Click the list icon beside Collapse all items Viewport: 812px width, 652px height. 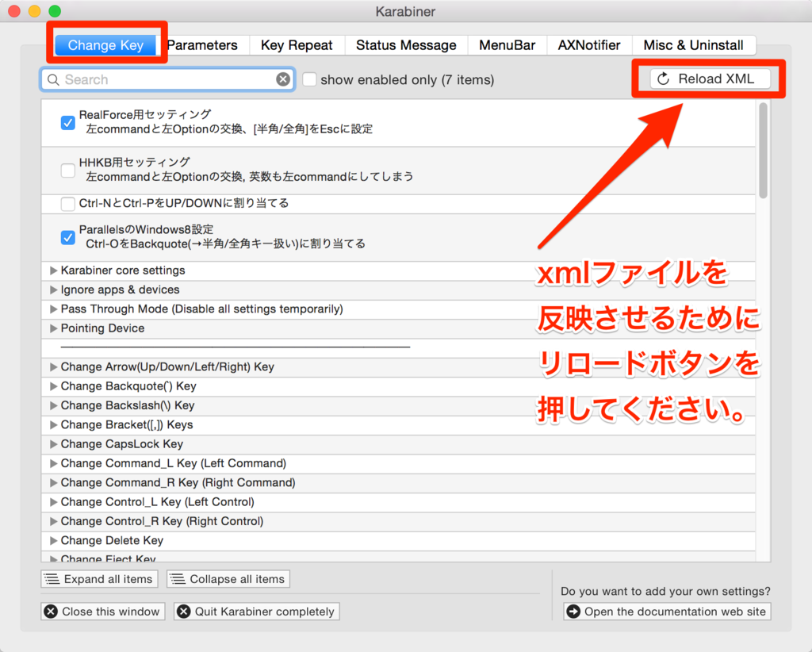pos(177,579)
